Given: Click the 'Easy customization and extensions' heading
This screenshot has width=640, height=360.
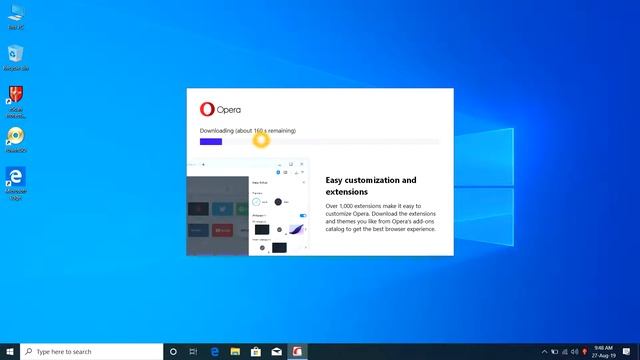Looking at the screenshot, I should [x=371, y=186].
